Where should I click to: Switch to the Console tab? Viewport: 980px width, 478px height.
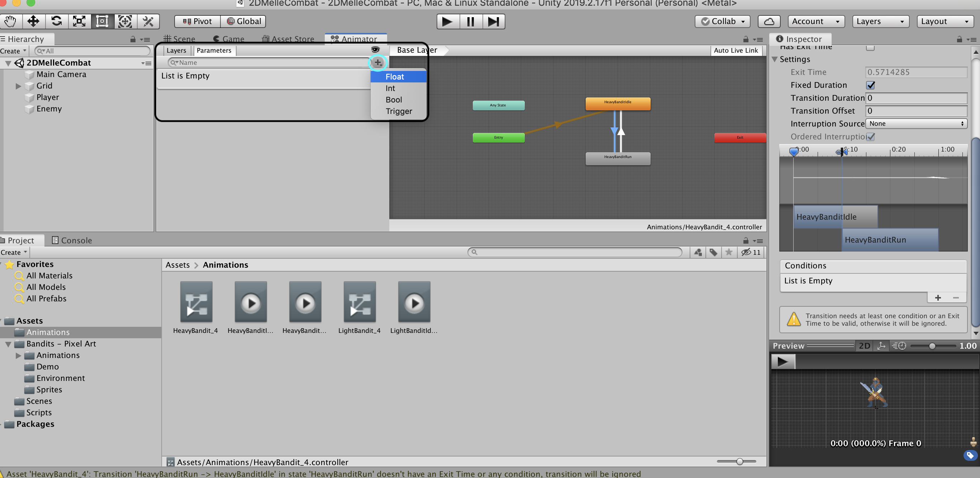pos(72,240)
